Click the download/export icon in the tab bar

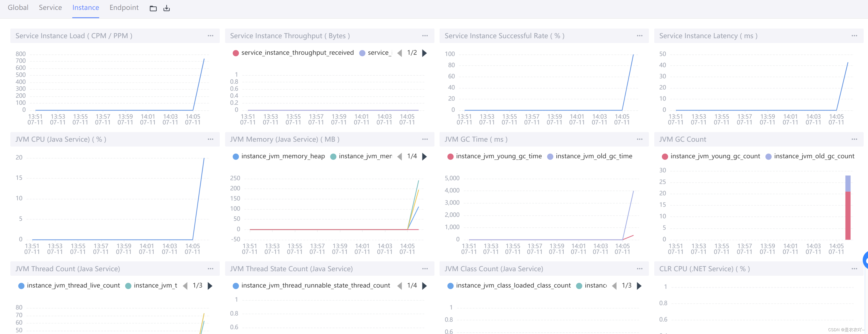[x=166, y=9]
